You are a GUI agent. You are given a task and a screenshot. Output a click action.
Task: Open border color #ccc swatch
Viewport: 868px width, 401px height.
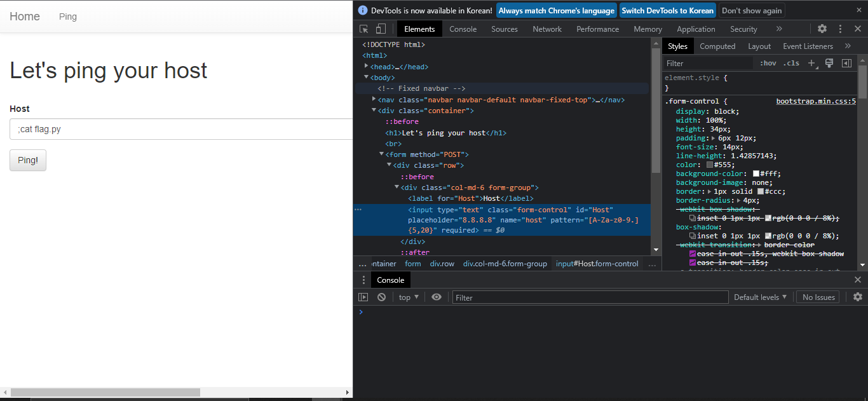761,191
